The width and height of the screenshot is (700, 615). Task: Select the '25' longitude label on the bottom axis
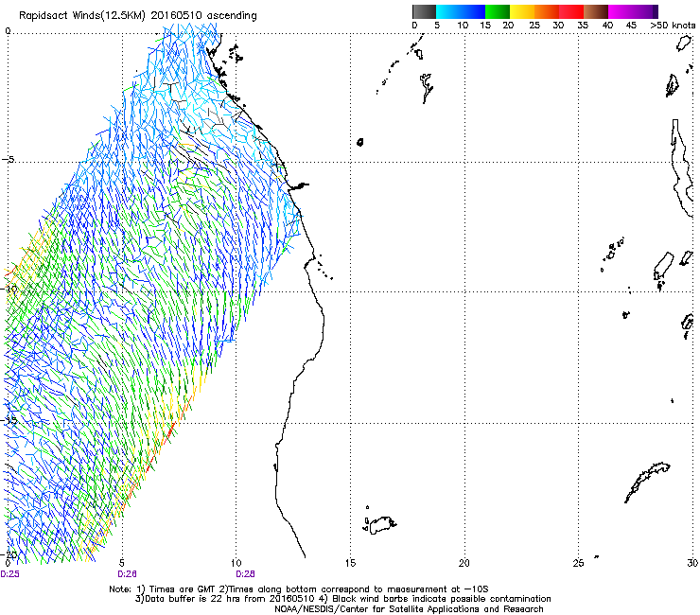[x=578, y=563]
